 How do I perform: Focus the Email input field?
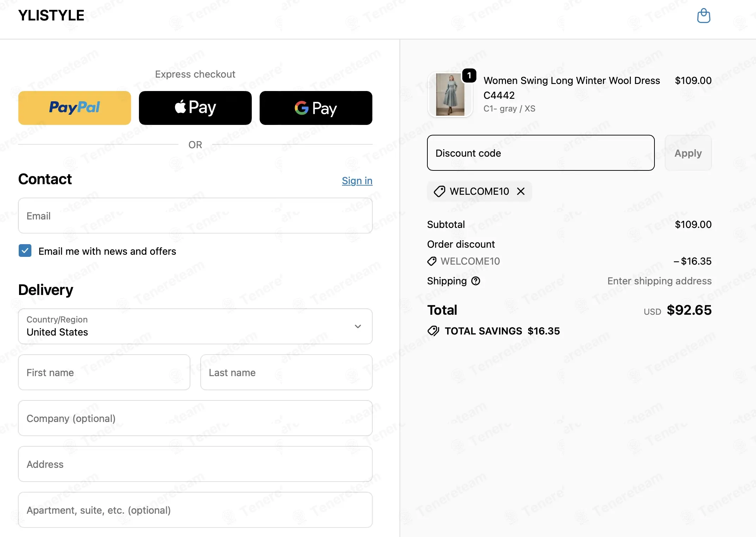tap(195, 216)
